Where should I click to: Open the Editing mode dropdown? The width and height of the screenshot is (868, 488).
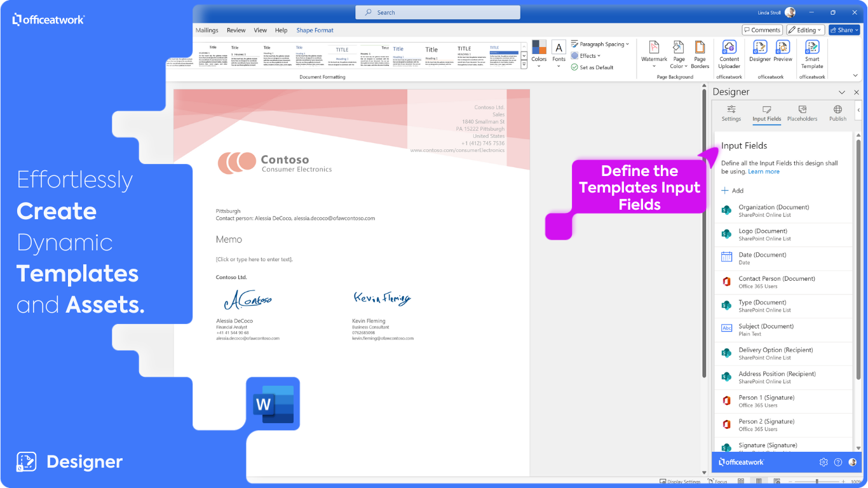[805, 30]
